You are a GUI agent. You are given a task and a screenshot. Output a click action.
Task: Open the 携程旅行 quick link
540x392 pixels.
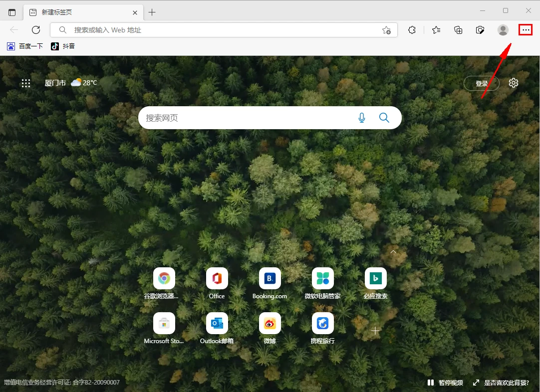point(323,328)
